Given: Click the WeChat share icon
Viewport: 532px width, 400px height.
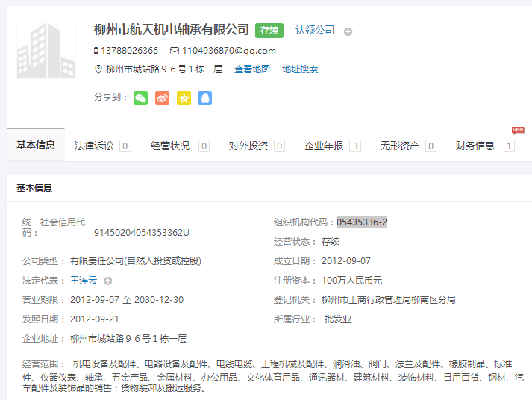Looking at the screenshot, I should click(140, 98).
